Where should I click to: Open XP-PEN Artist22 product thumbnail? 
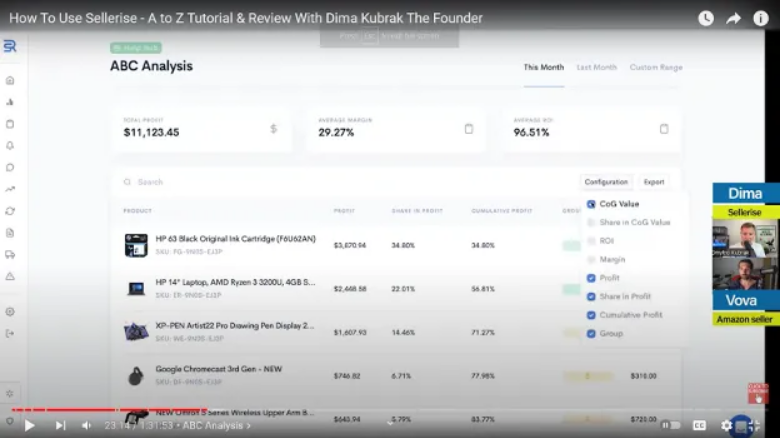coord(136,332)
